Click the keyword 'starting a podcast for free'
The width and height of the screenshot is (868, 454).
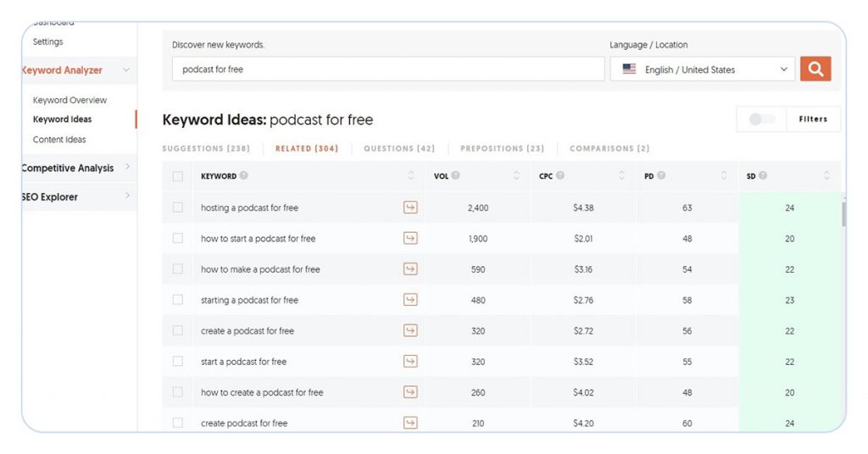tap(249, 300)
